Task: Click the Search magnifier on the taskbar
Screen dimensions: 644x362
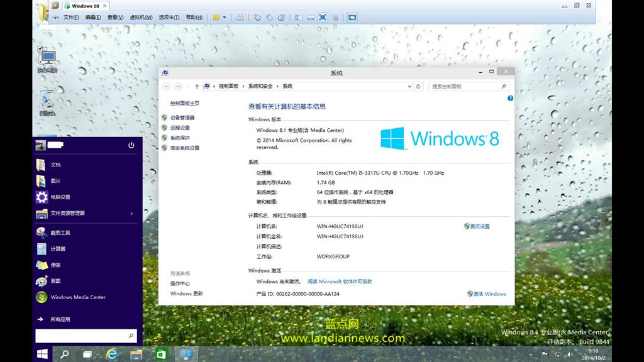Action: [65, 354]
